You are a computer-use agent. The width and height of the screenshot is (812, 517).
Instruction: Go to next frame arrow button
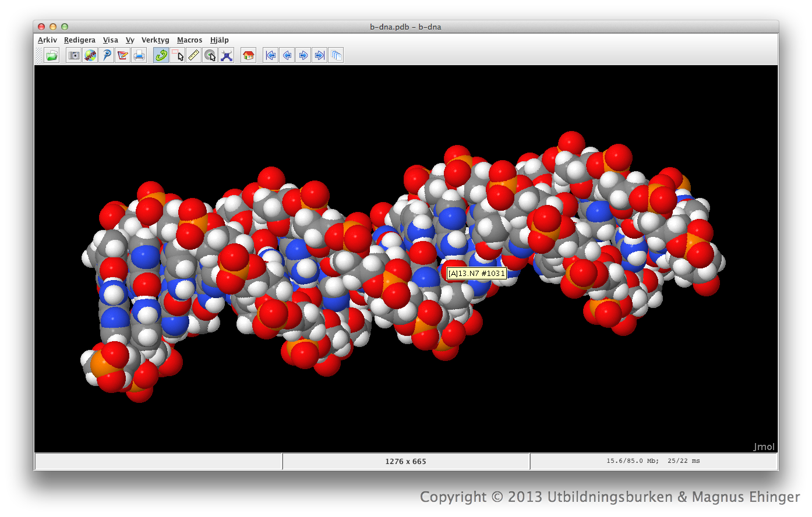click(303, 55)
